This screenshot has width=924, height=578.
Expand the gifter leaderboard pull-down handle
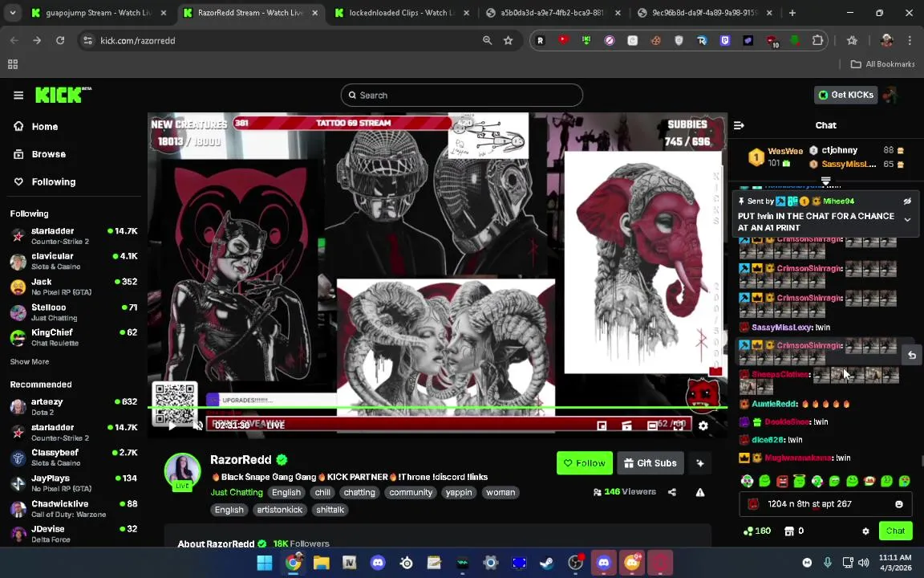tap(825, 180)
